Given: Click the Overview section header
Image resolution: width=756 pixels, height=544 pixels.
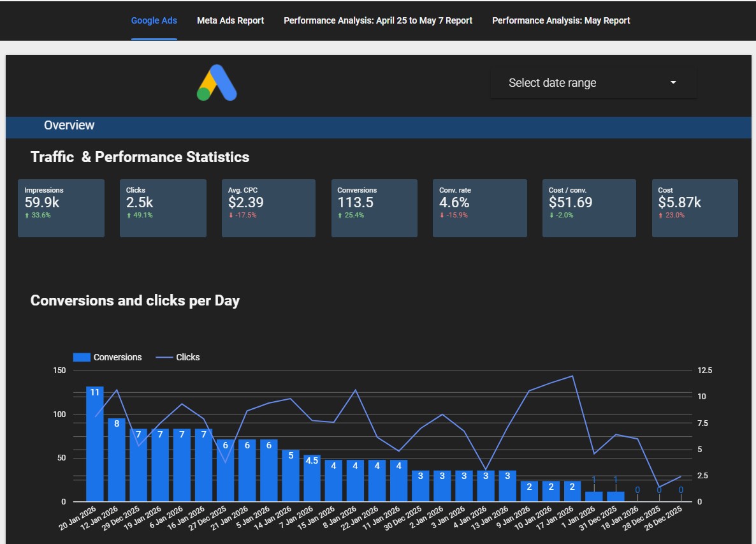Looking at the screenshot, I should [x=69, y=126].
